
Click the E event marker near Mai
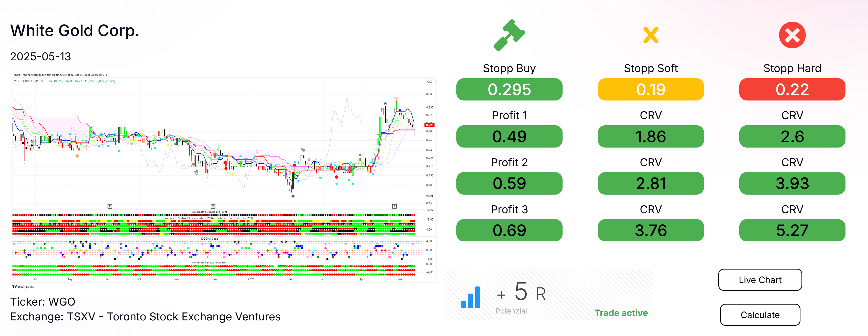pos(394,206)
